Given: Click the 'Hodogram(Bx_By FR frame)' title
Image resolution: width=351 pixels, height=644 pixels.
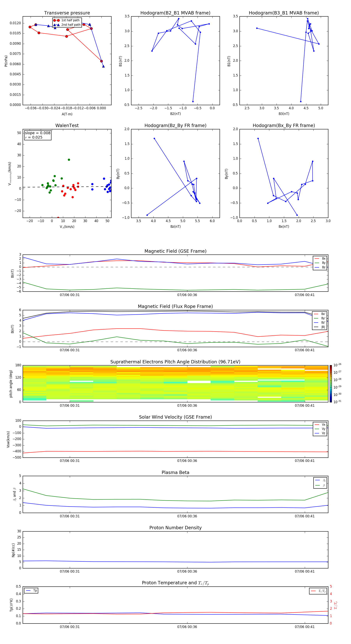Looking at the screenshot, I should pos(284,125).
